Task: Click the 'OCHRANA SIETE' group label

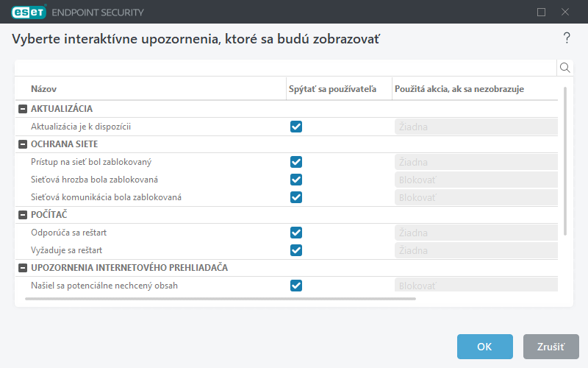Action: (x=64, y=144)
